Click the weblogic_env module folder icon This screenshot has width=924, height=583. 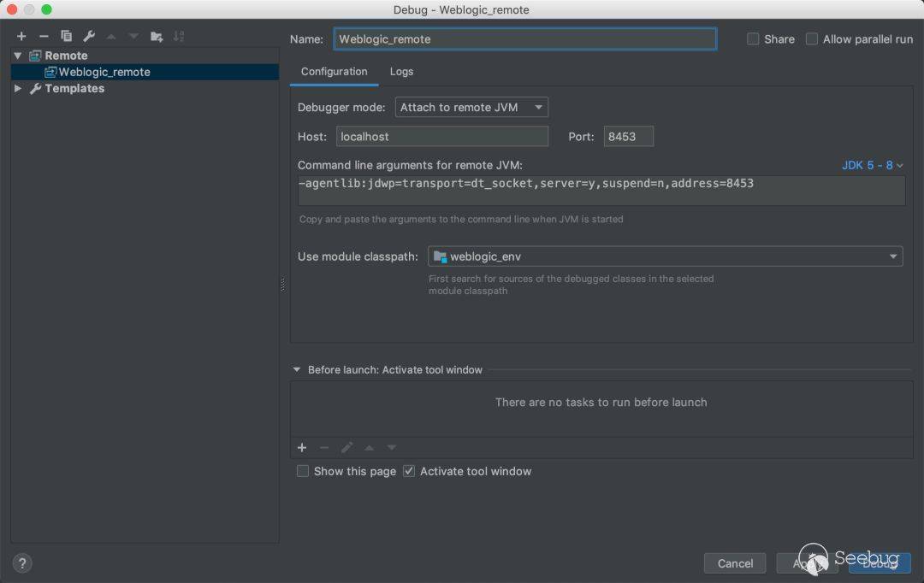click(x=441, y=256)
